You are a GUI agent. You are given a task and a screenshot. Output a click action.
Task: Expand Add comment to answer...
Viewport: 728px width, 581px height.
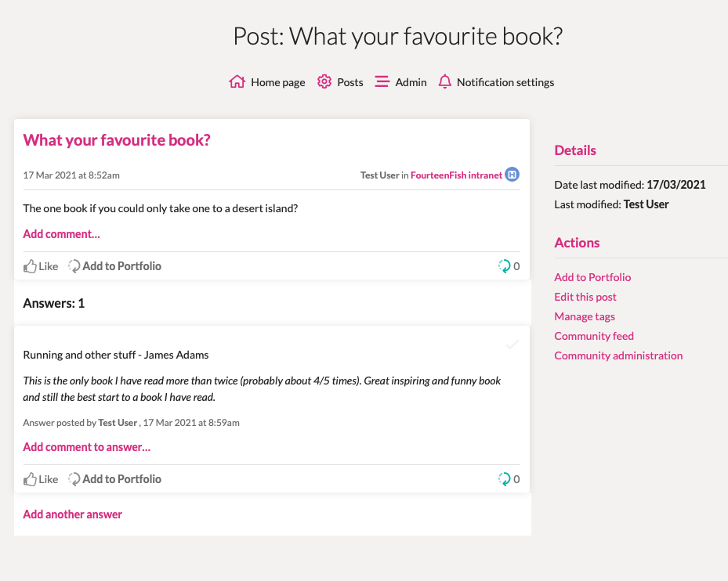87,447
